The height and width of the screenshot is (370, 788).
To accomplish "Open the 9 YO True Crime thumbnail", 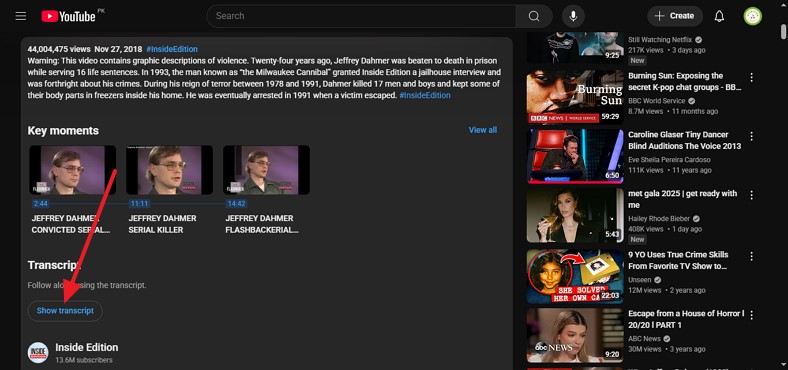I will [x=575, y=276].
